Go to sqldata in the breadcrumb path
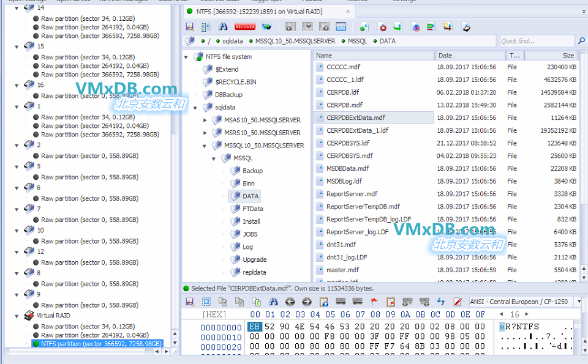The height and width of the screenshot is (364, 588). [233, 41]
